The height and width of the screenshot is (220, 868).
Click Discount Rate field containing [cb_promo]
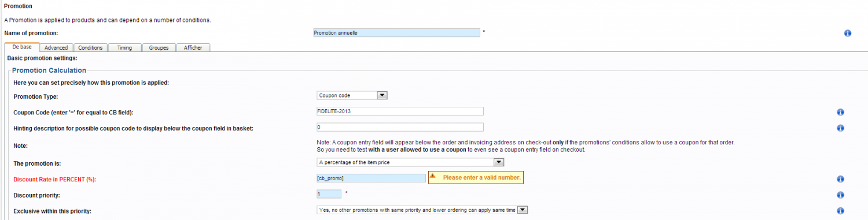tap(371, 178)
